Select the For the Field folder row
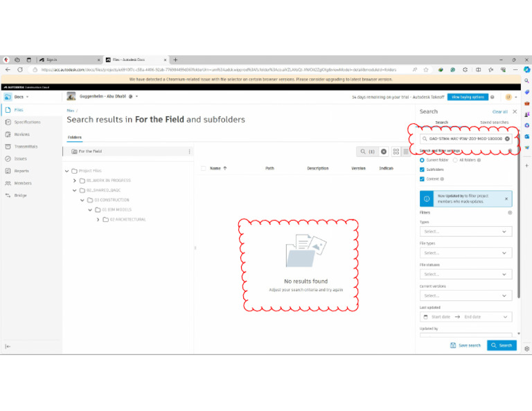The height and width of the screenshot is (411, 532). coord(128,152)
